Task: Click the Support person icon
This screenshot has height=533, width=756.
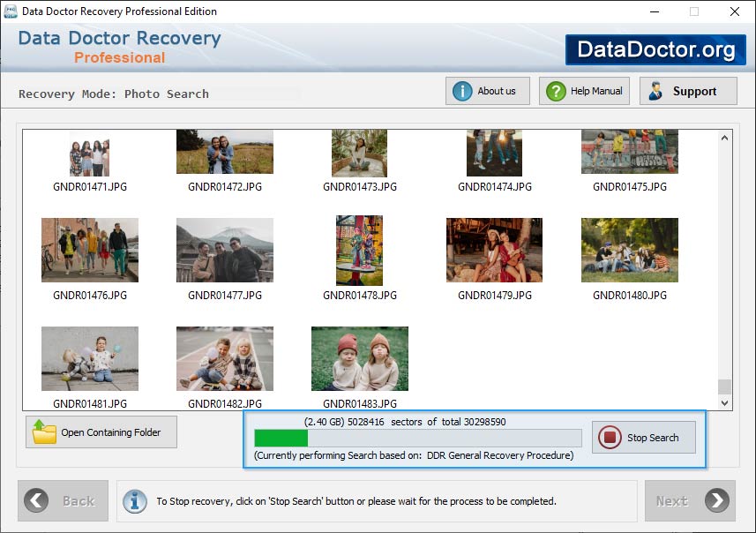Action: coord(655,91)
